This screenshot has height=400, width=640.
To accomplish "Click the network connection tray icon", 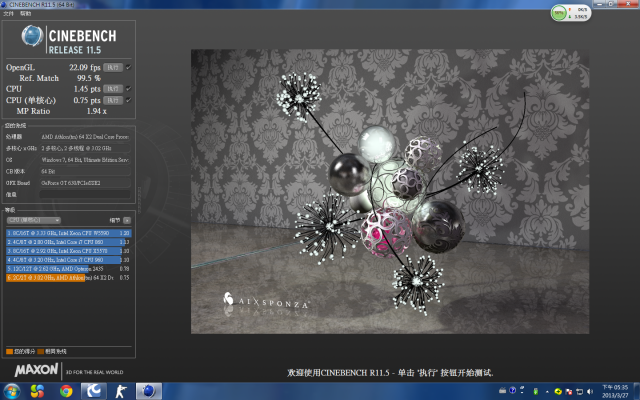I will (579, 391).
